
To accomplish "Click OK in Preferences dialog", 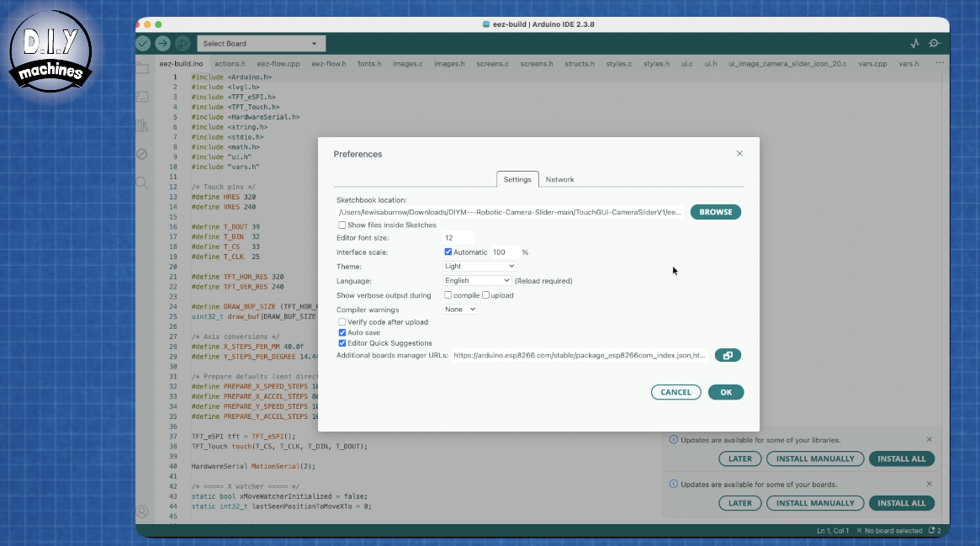I will pos(726,392).
